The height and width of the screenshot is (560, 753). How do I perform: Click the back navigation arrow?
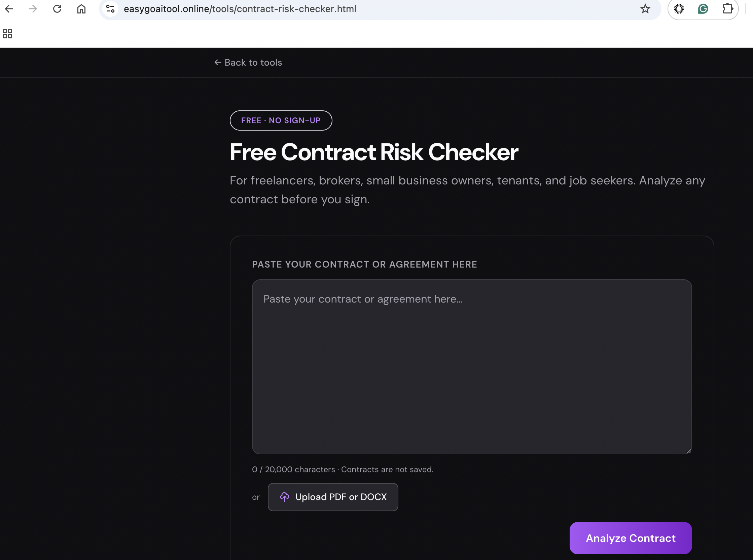(9, 9)
